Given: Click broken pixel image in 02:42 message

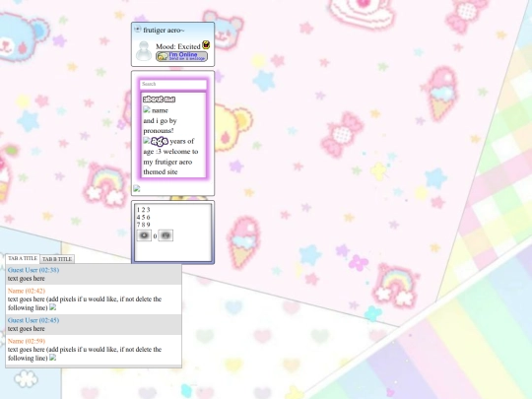Looking at the screenshot, I should 53,307.
